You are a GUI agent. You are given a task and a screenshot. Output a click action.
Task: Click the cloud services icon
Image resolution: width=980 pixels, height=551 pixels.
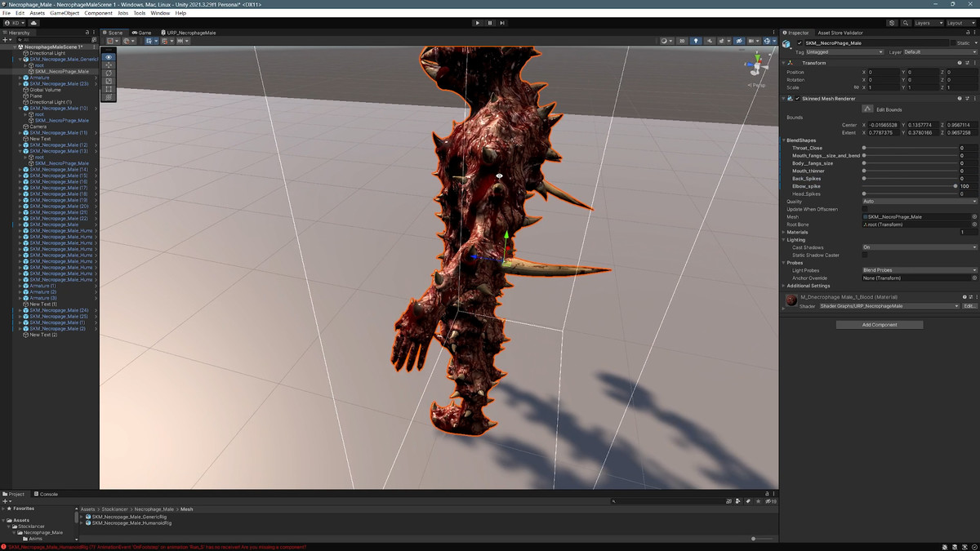(34, 23)
